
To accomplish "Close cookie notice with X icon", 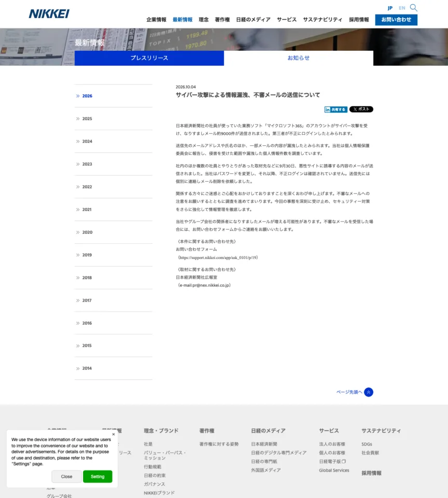I will (x=114, y=434).
